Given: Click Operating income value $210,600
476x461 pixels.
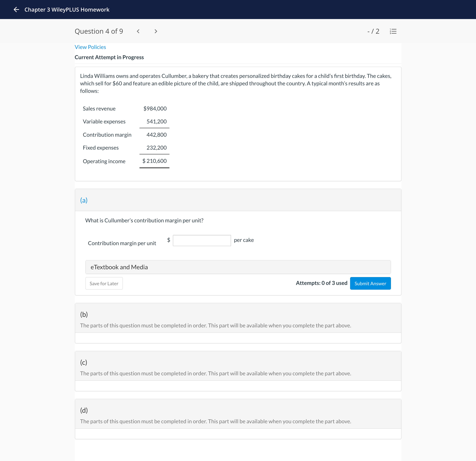Looking at the screenshot, I should pyautogui.click(x=154, y=161).
